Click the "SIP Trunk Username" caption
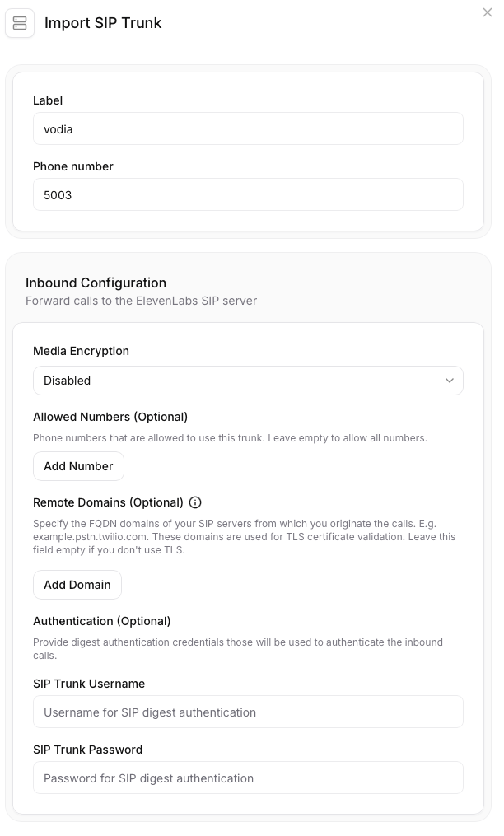Viewport: 504px width, 836px height. pos(89,684)
